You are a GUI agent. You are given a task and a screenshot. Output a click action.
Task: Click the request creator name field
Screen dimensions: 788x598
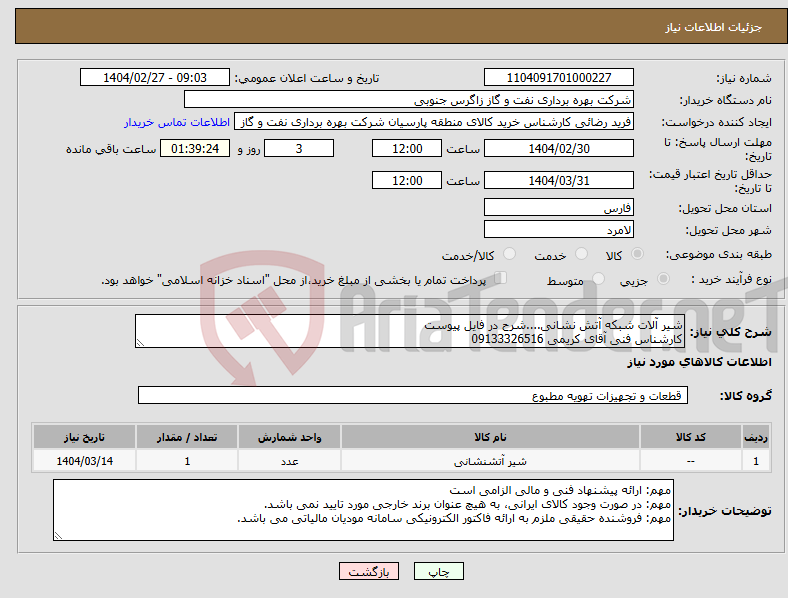click(x=434, y=122)
